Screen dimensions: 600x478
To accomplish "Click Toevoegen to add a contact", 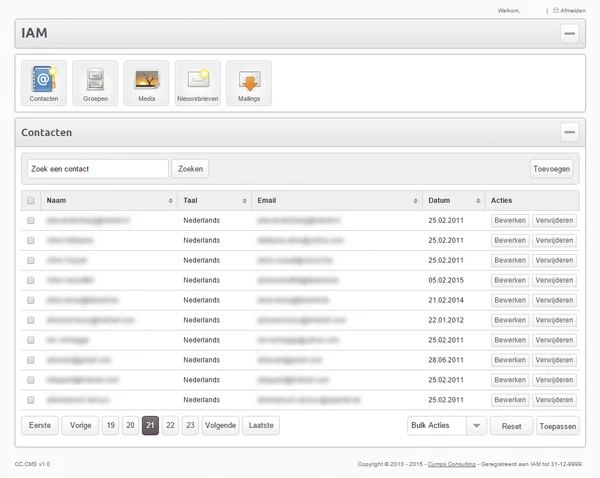I will tap(551, 169).
